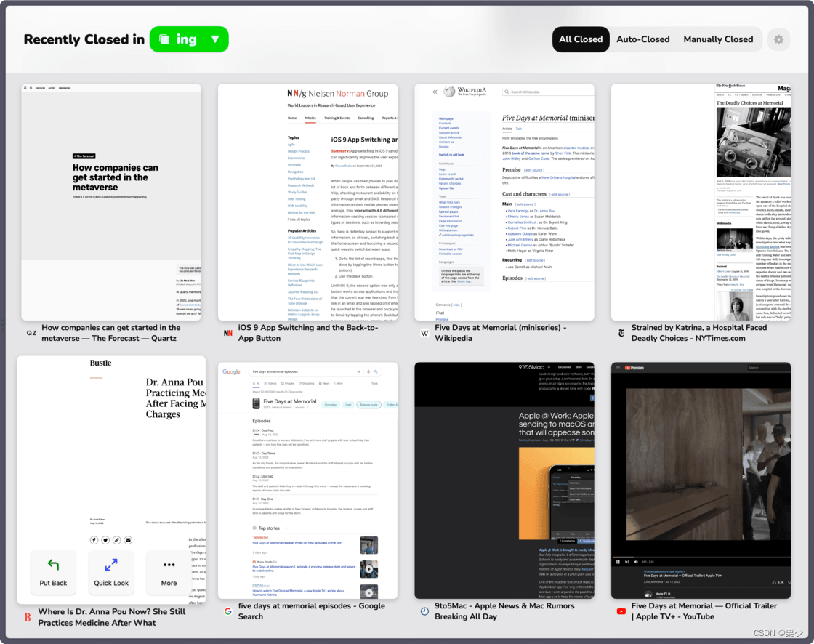
Task: Open the settings gear icon
Action: pos(778,39)
